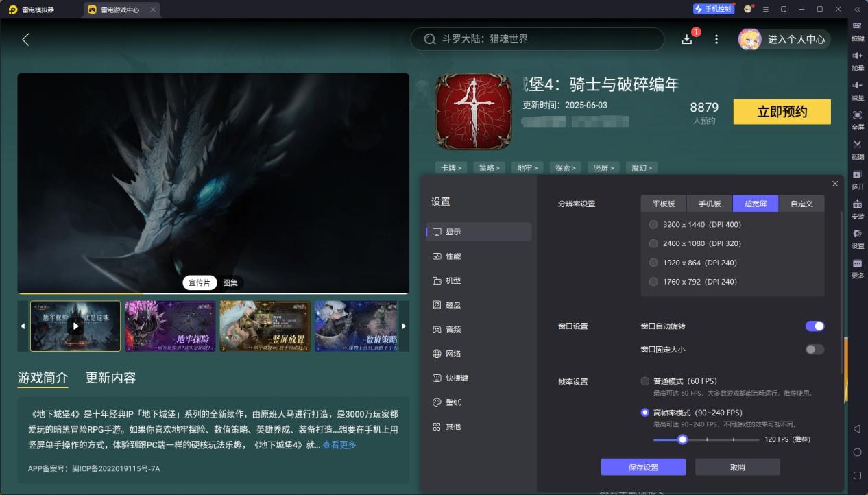Click the Android back triangle button
This screenshot has width=868, height=495.
tap(857, 428)
